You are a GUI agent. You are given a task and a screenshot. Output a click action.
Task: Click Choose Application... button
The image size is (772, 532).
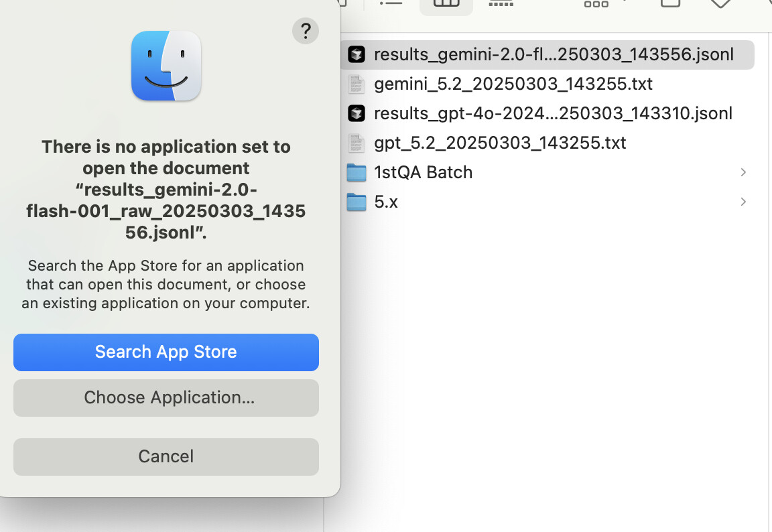coord(166,397)
